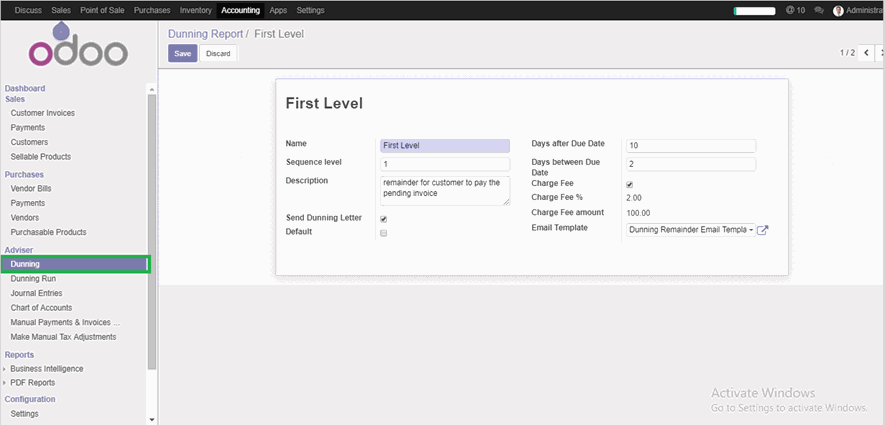The image size is (885, 425).
Task: Expand the Business Intelligence tree item
Action: [6, 369]
